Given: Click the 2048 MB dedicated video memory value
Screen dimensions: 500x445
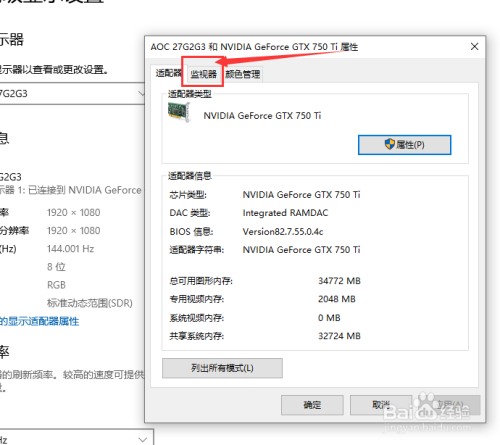Looking at the screenshot, I should point(337,299).
